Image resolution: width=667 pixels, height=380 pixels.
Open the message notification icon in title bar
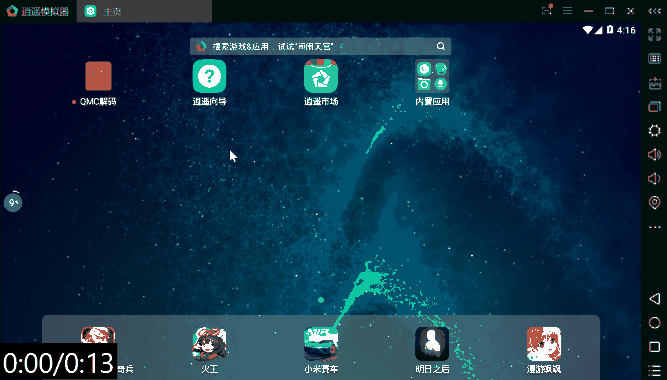[547, 10]
